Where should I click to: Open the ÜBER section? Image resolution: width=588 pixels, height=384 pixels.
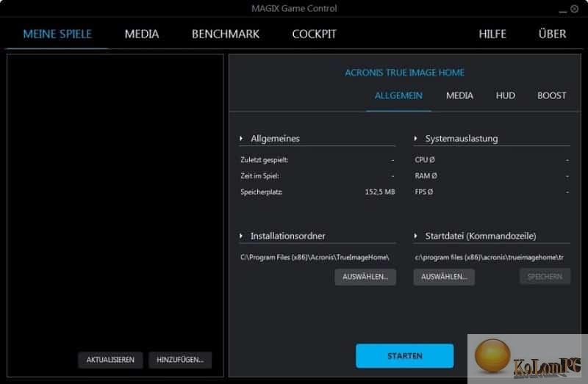pyautogui.click(x=553, y=34)
